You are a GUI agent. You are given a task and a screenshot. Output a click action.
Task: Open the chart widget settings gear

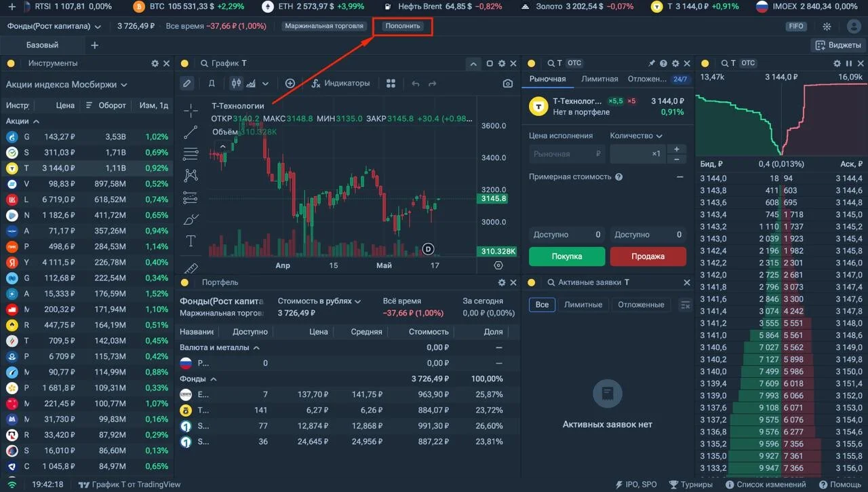coord(502,63)
